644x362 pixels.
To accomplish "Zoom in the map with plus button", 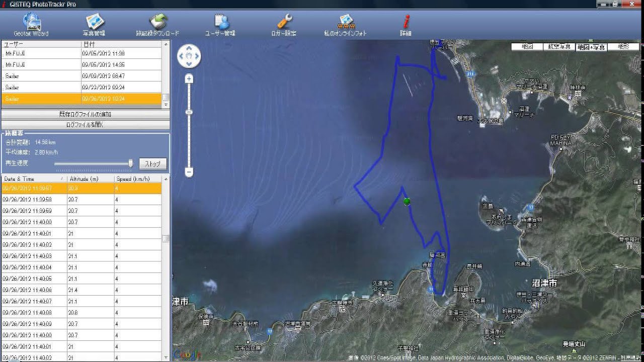I will point(189,79).
